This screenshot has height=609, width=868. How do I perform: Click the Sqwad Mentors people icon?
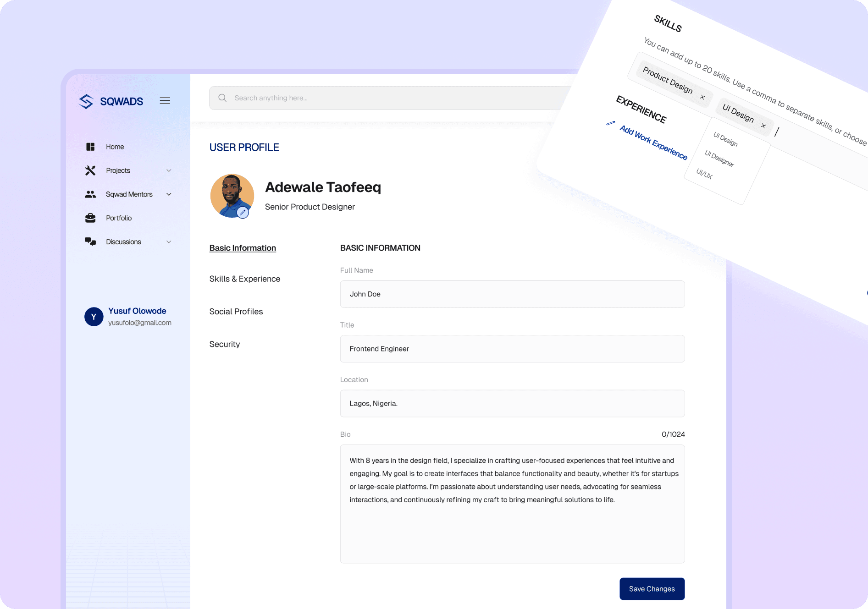pos(90,194)
